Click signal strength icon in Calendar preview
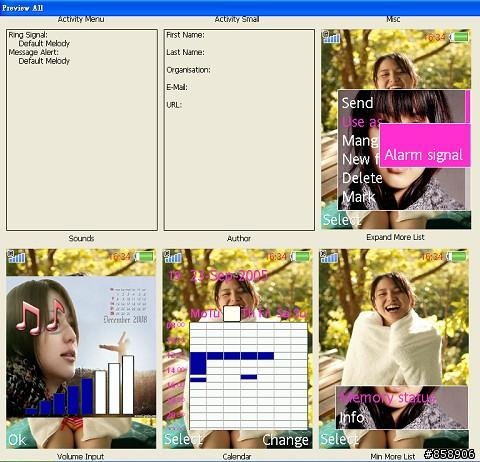Screen dimensions: 480x462 (173, 256)
